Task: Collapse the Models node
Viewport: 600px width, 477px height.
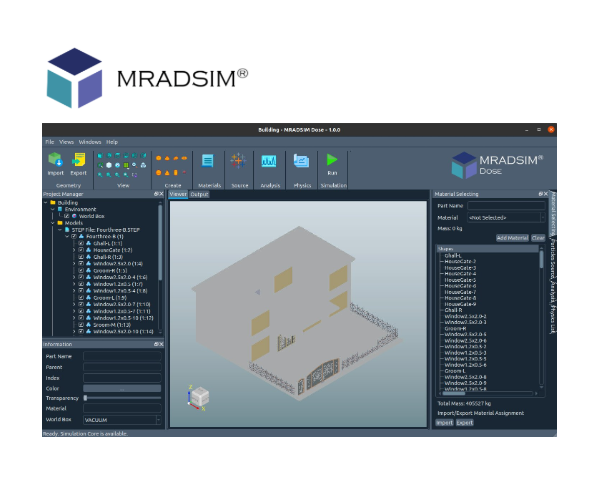Action: point(53,223)
